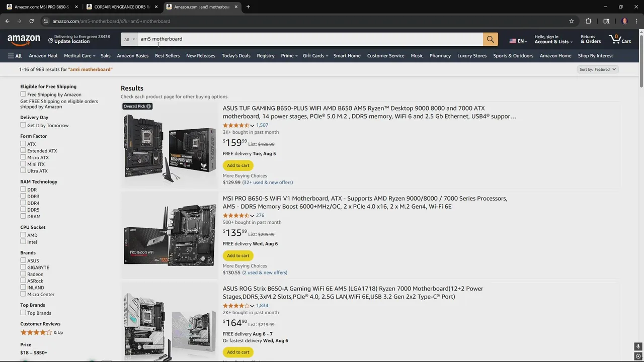Switch to the MSI PRO B650-S tab

coord(41,7)
